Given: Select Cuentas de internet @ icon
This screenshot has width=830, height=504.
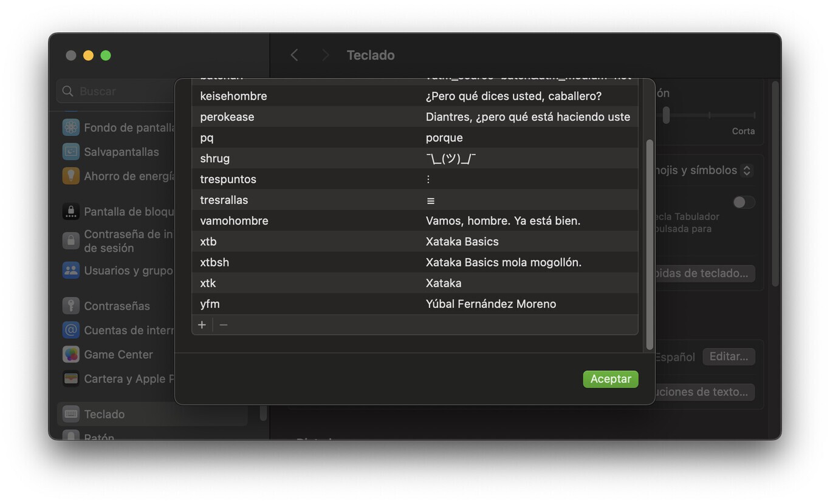Looking at the screenshot, I should [x=71, y=330].
